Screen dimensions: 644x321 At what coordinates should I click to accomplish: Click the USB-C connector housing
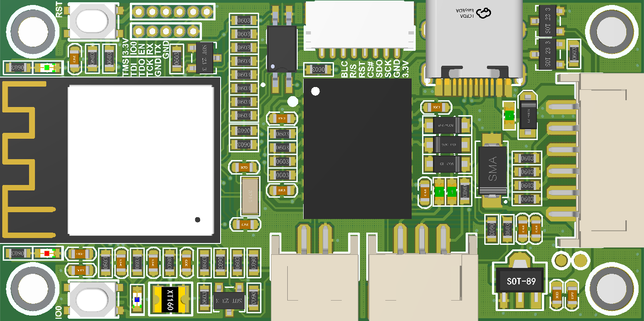[x=473, y=41]
